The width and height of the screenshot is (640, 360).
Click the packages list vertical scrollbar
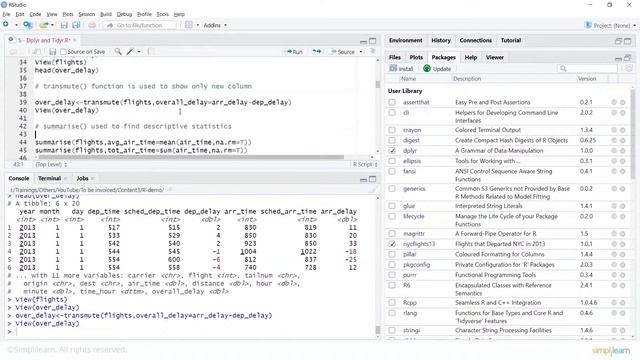click(633, 134)
